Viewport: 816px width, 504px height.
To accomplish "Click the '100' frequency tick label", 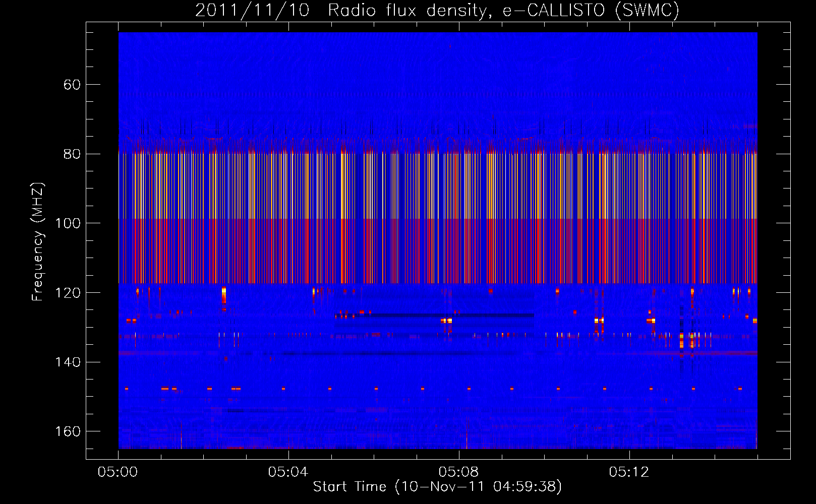I will 69,223.
